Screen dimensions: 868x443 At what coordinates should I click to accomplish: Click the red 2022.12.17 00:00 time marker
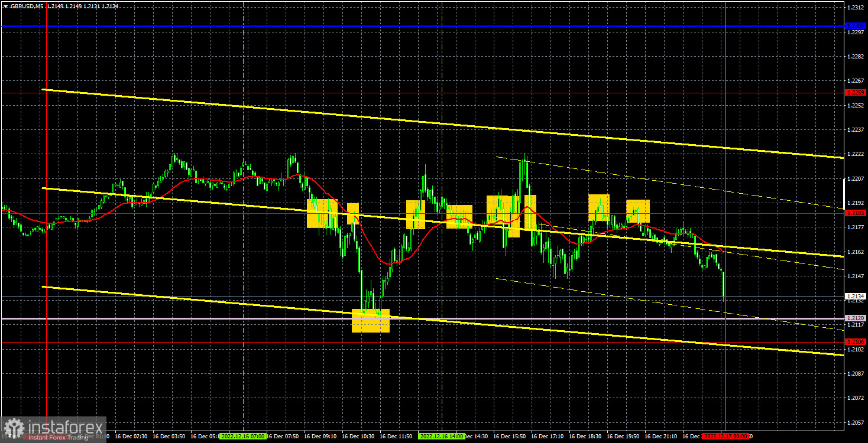point(726,437)
